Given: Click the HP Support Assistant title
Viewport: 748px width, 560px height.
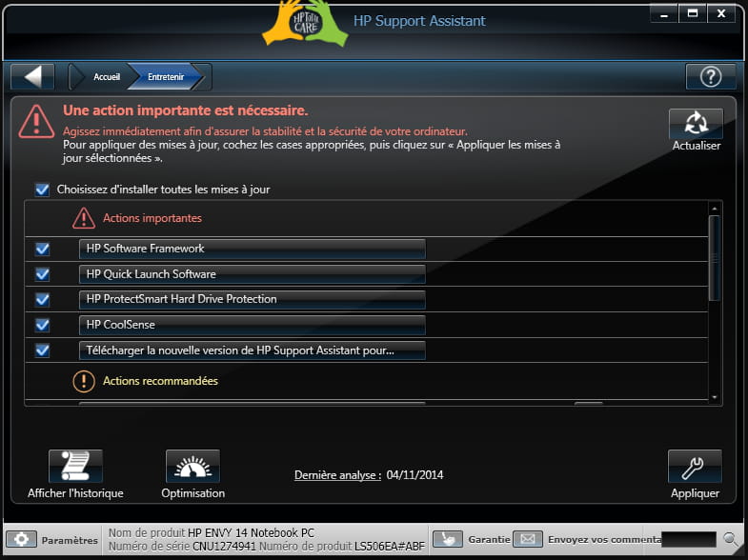Looking at the screenshot, I should [x=419, y=21].
